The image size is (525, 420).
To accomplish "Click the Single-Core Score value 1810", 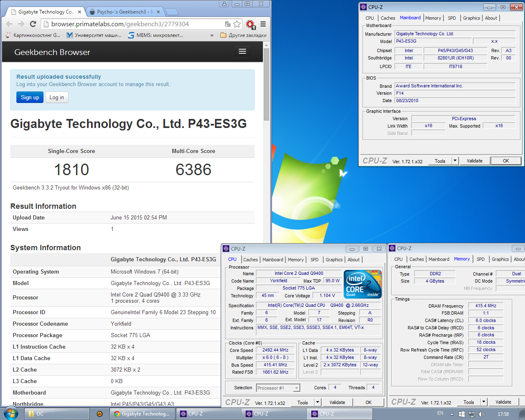I will click(x=71, y=169).
